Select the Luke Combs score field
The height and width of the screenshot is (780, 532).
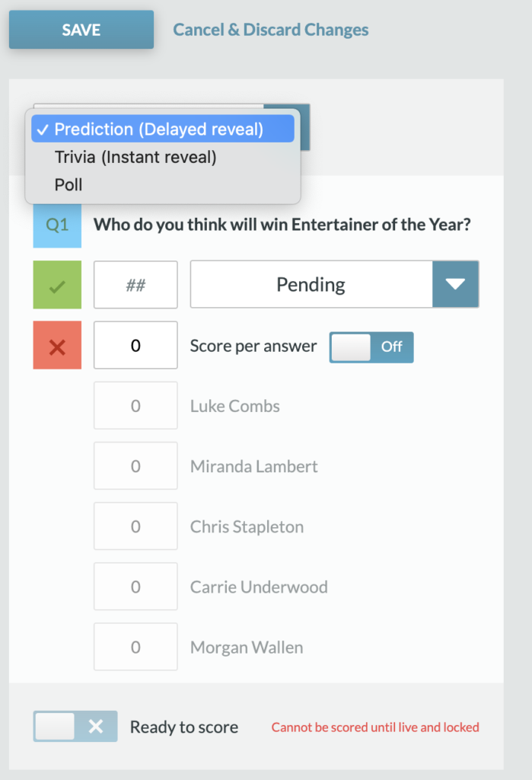(135, 405)
